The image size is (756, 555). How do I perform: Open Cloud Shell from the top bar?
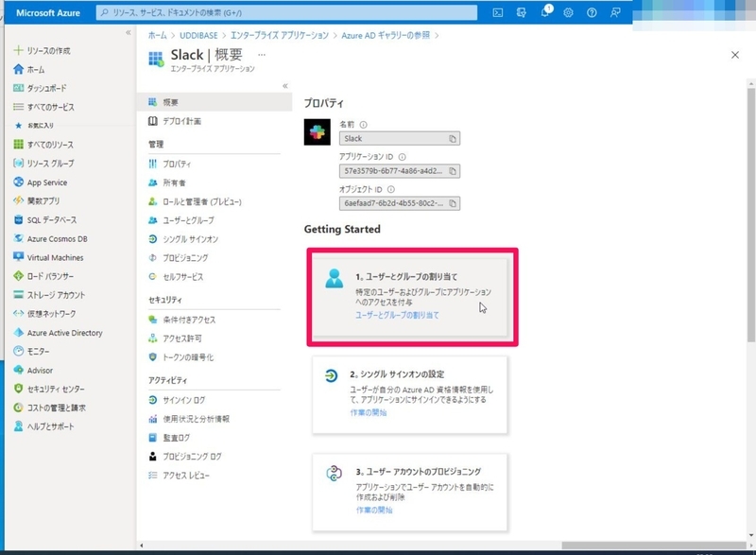click(x=497, y=11)
